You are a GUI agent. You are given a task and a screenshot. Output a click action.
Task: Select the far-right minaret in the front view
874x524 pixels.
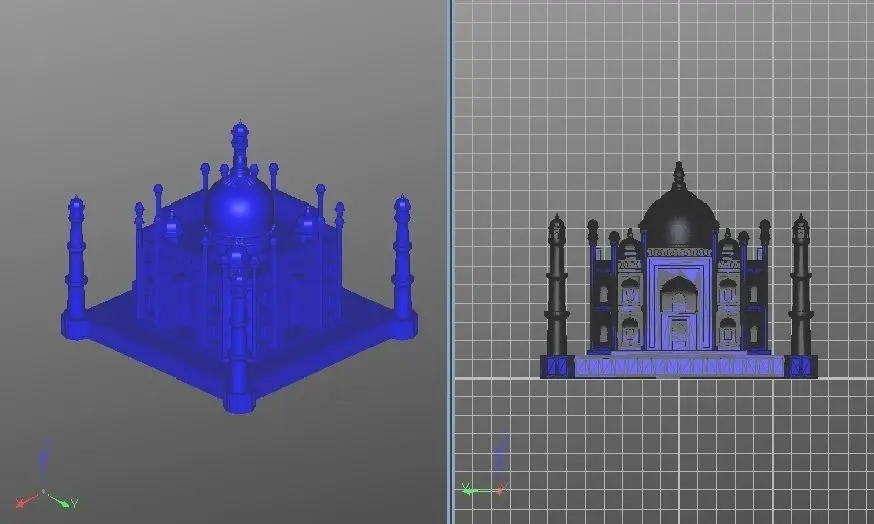click(x=801, y=285)
